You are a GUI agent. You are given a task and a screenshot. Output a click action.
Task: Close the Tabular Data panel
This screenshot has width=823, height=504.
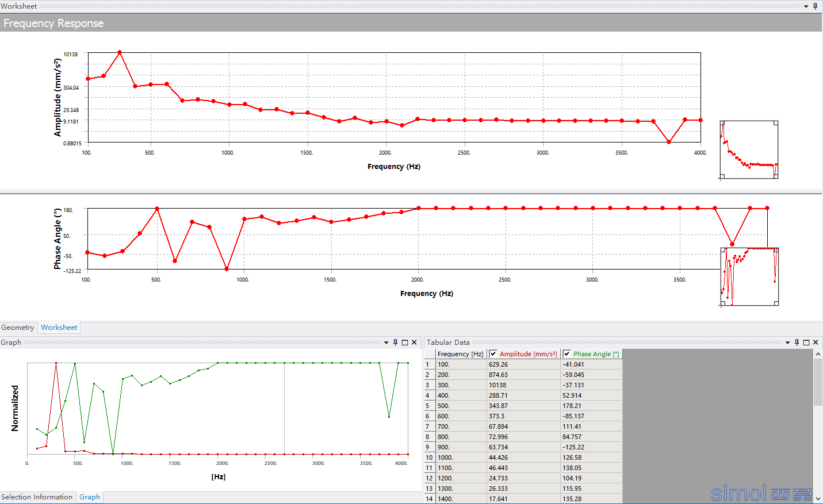(x=816, y=343)
